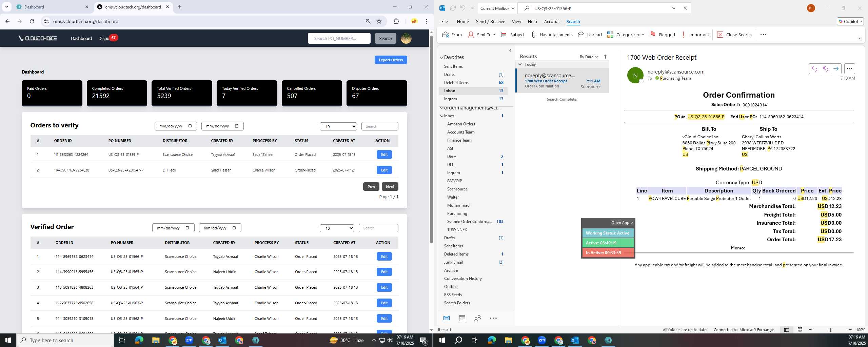This screenshot has width=868, height=347.
Task: Click the Outlook Reply All icon
Action: point(825,69)
